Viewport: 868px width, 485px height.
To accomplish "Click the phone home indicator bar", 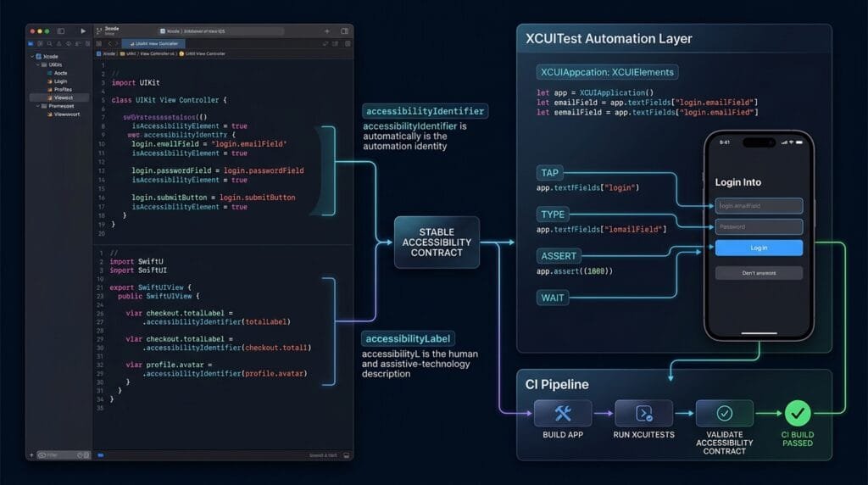I will tap(759, 333).
